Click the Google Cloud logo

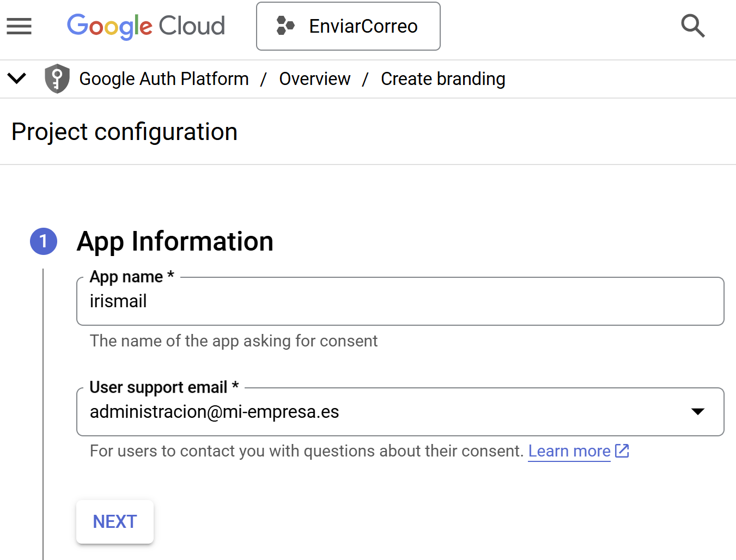145,26
